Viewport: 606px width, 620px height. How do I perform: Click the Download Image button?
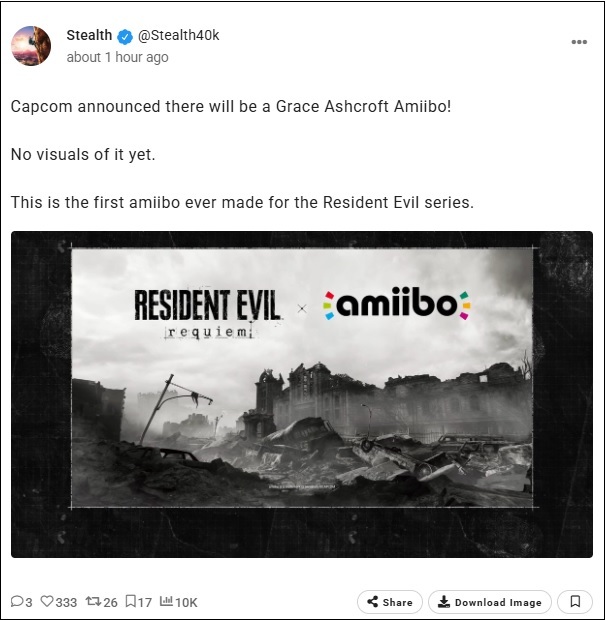[x=490, y=602]
